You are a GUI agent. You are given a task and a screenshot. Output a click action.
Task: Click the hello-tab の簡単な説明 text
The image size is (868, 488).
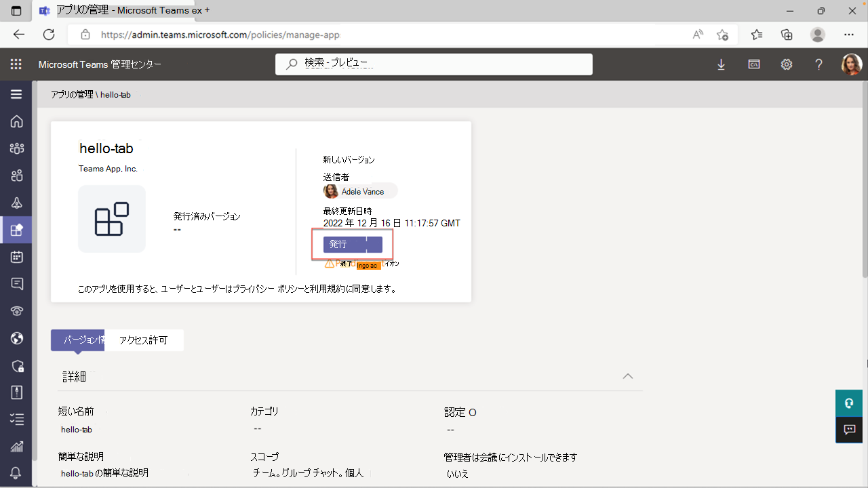point(104,473)
